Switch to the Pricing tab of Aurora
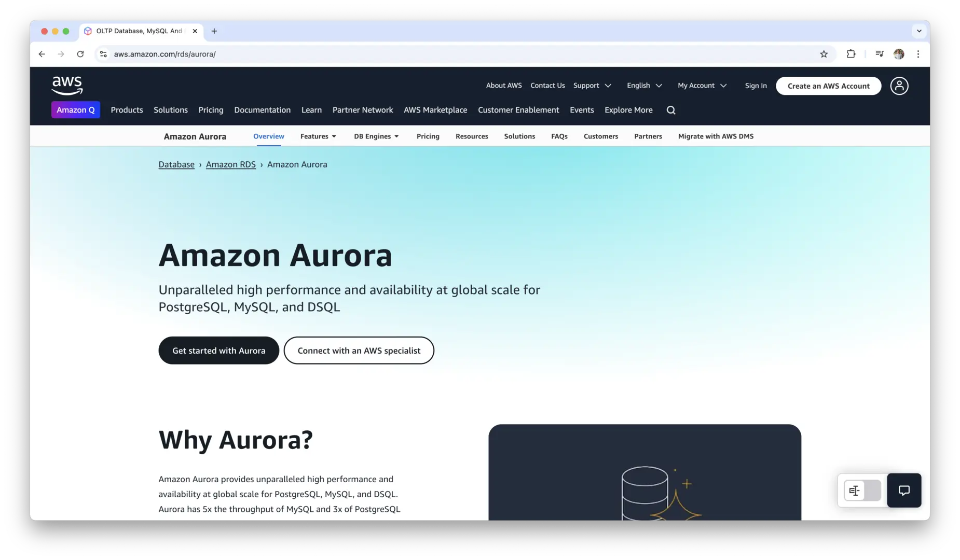Screen dimensions: 960x560 coord(428,136)
